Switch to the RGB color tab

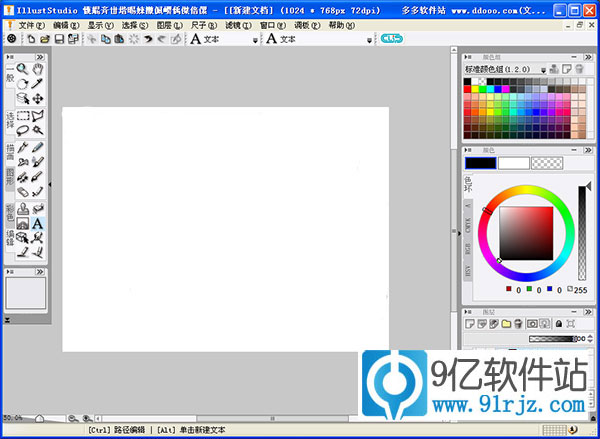[468, 249]
